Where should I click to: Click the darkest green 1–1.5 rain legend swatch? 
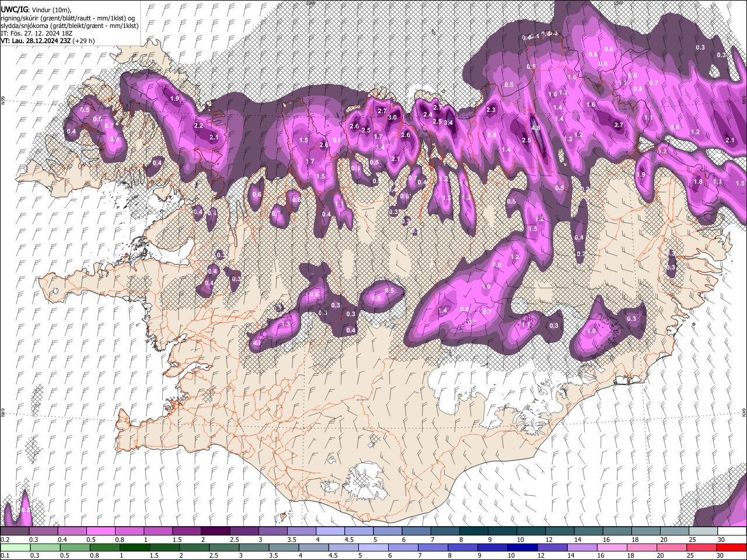point(135,548)
